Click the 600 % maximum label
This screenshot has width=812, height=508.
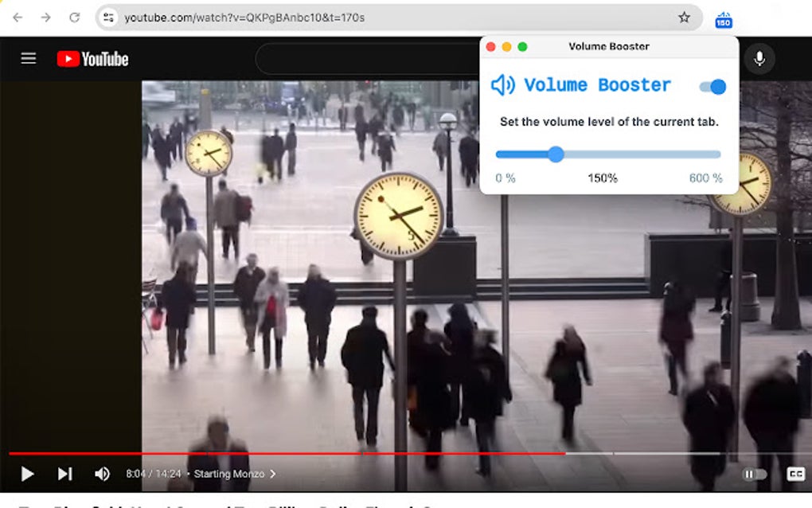(705, 178)
